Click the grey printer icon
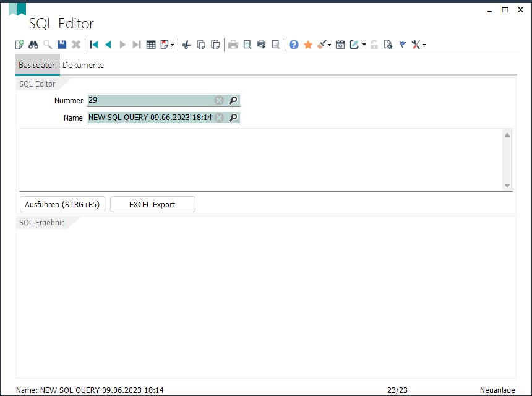 pyautogui.click(x=233, y=45)
